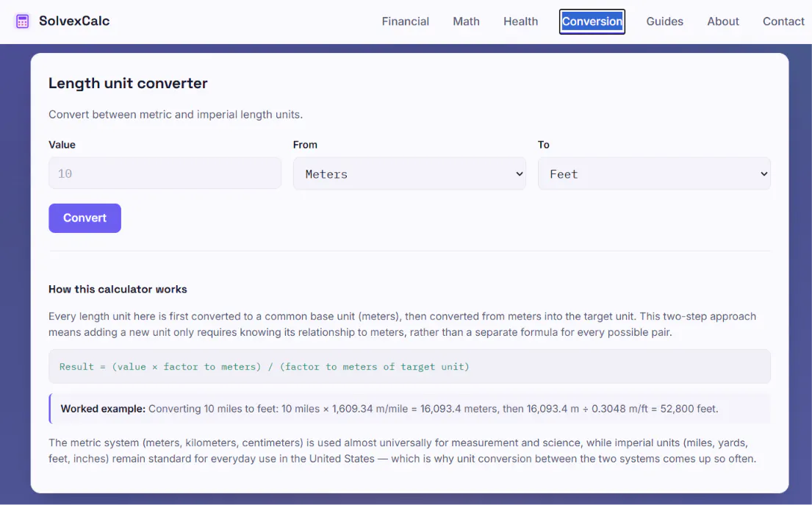Visit the Guides page
Screen dimensions: 812x505
tap(664, 21)
